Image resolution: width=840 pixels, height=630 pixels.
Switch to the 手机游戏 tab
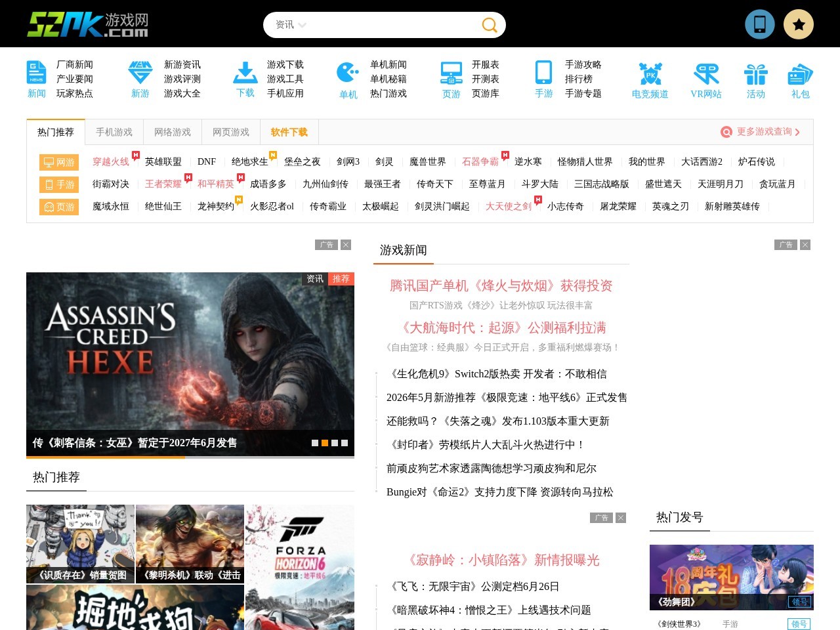114,132
